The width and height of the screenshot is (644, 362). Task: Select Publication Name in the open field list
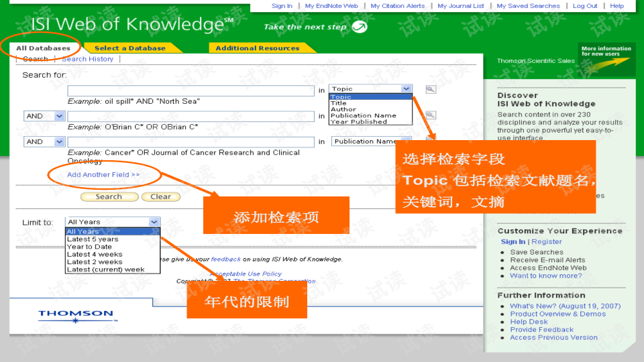click(x=364, y=116)
